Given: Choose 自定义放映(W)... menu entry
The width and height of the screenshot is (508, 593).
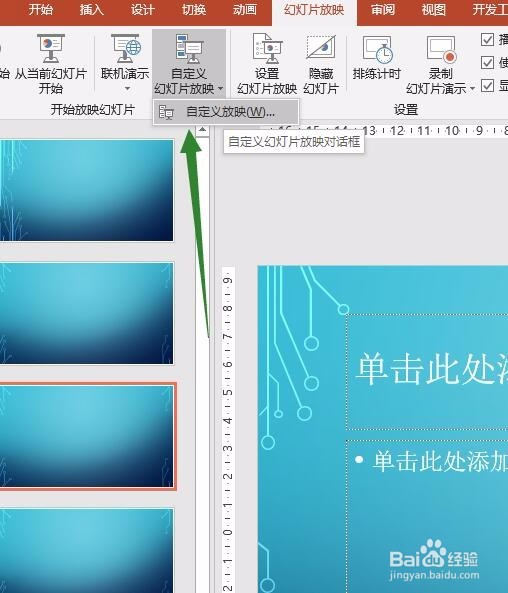Looking at the screenshot, I should tap(226, 112).
